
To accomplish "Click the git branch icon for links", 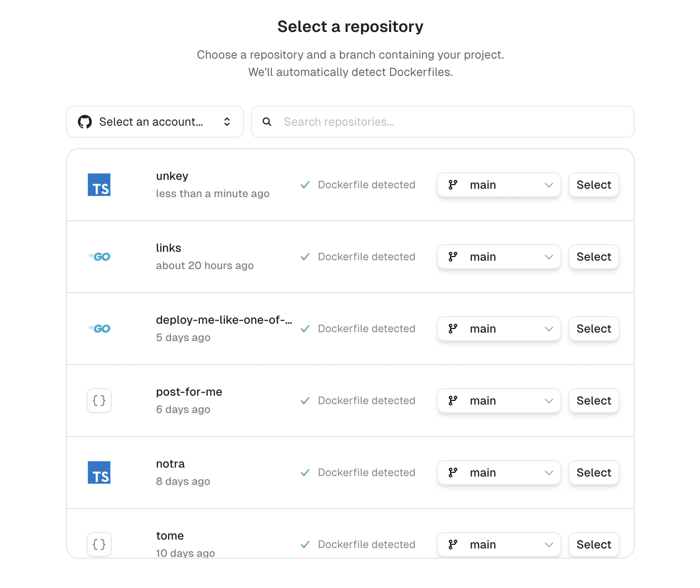I will pyautogui.click(x=453, y=257).
